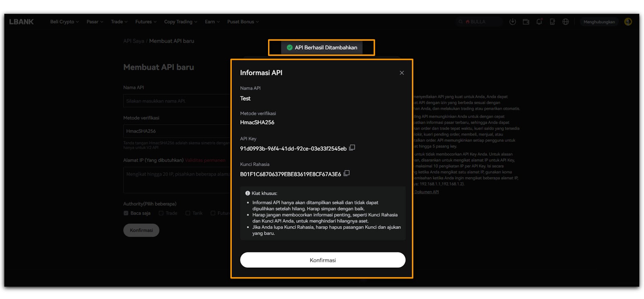Open the Earn menu
Viewport: 644px width, 299px height.
pos(212,22)
